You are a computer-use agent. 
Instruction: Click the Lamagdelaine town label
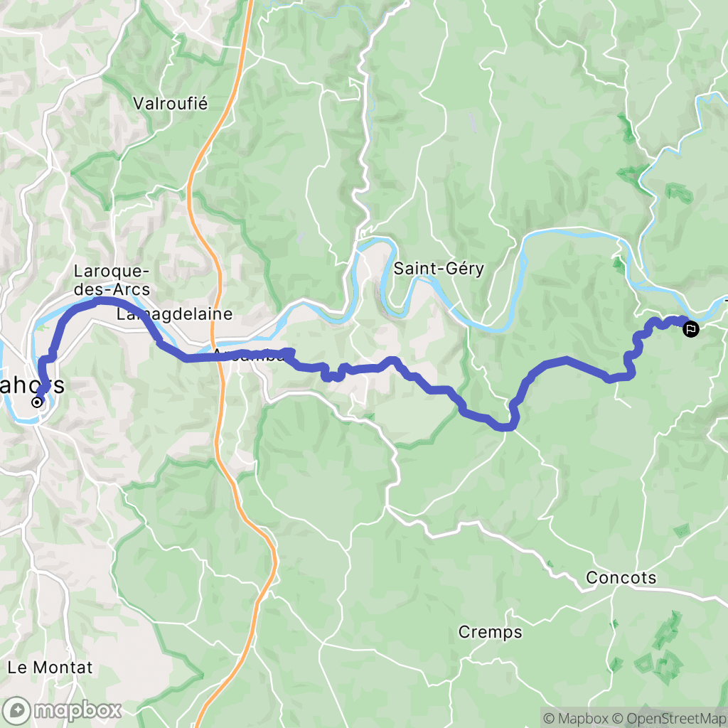[175, 314]
